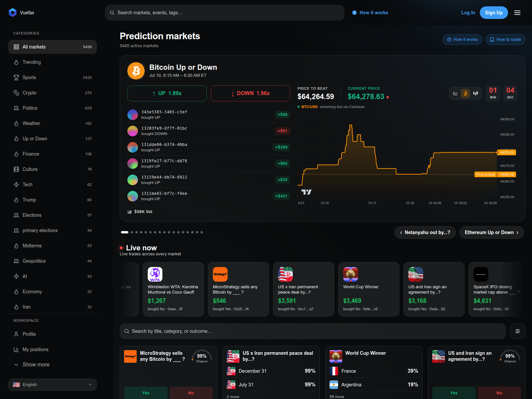This screenshot has height=399, width=532.
Task: Buy Yes on MicroStrategy sells Bitcoin card
Action: (146, 393)
